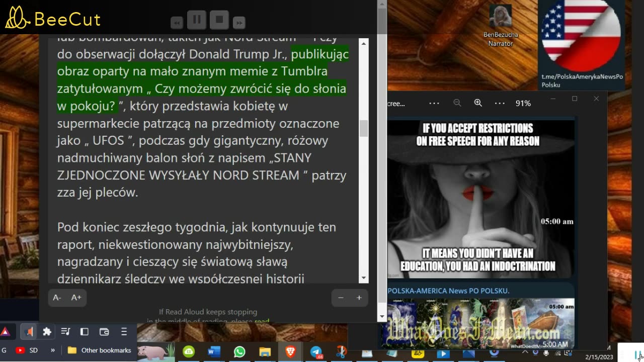Image resolution: width=644 pixels, height=362 pixels.
Task: Close the photo viewer window
Action: [596, 99]
